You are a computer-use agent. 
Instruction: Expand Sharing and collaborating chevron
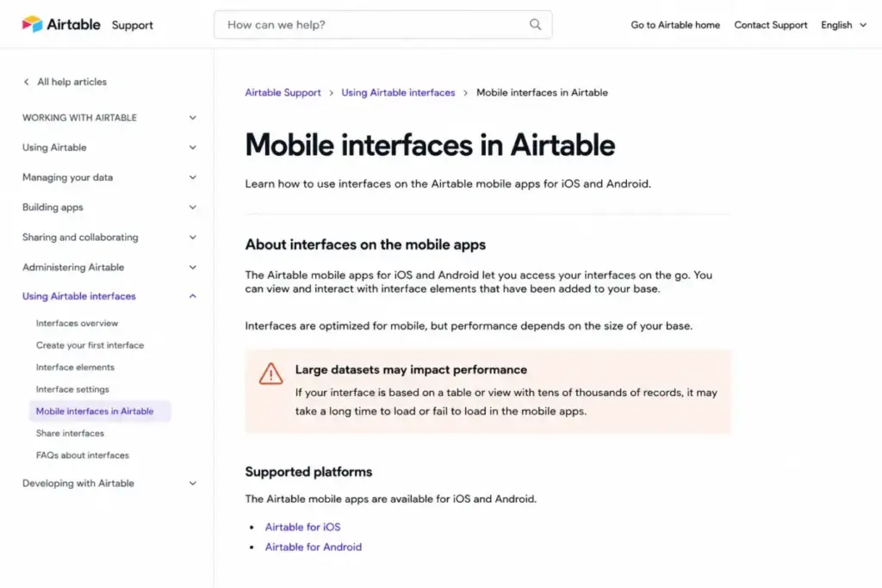192,238
